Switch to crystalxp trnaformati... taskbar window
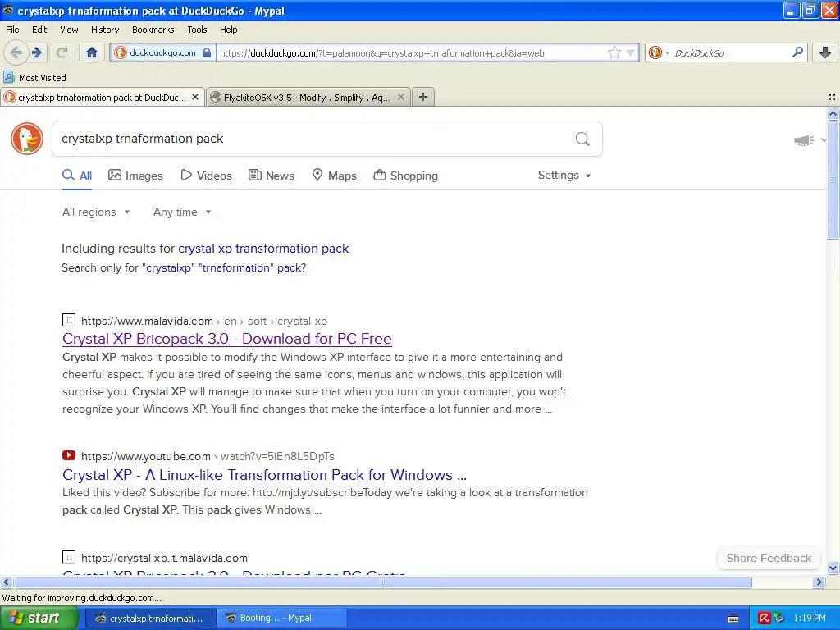Image resolution: width=840 pixels, height=630 pixels. tap(151, 619)
